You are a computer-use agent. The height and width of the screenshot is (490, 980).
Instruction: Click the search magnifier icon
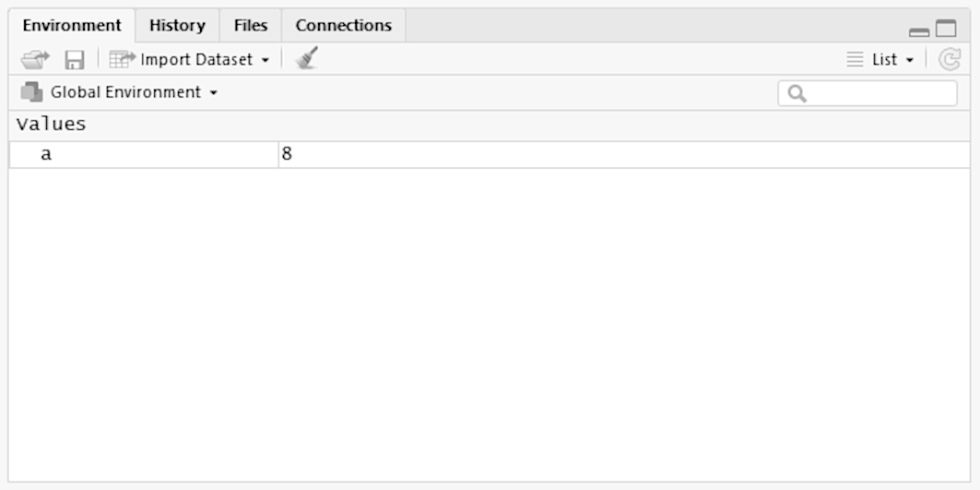(x=797, y=93)
